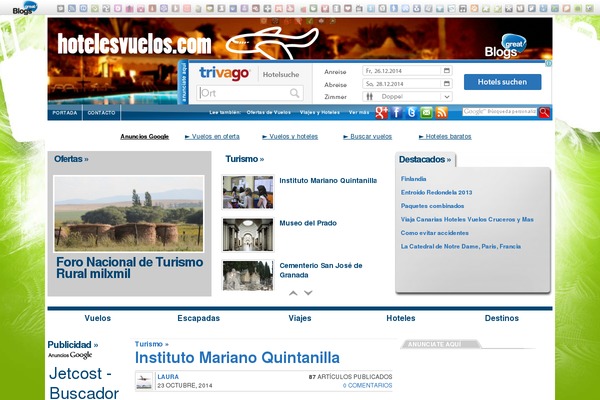The height and width of the screenshot is (400, 600).
Task: Select the Vuelos category tab
Action: tap(98, 318)
